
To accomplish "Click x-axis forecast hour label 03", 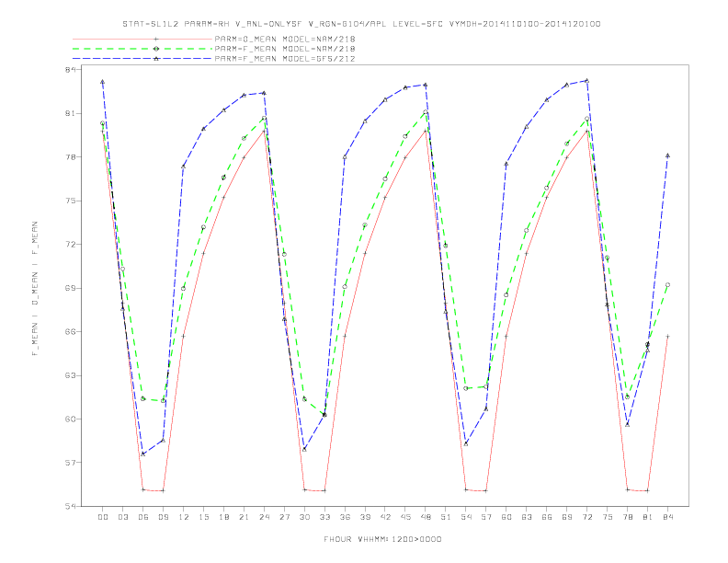I will [x=122, y=517].
